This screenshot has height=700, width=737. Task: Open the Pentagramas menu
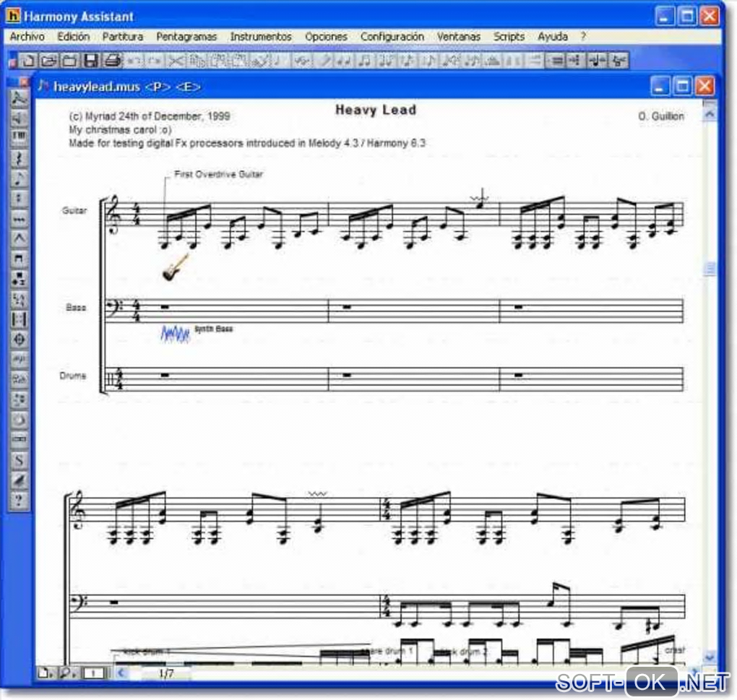186,37
